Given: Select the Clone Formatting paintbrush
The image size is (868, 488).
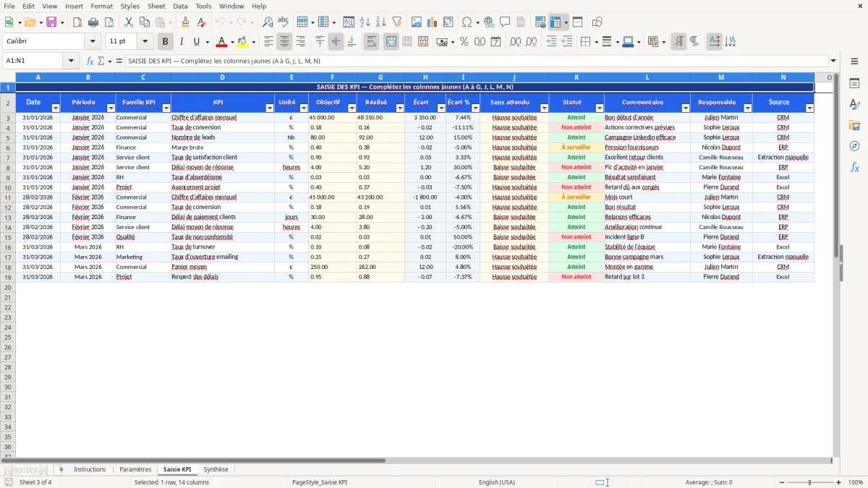Looking at the screenshot, I should coord(186,22).
